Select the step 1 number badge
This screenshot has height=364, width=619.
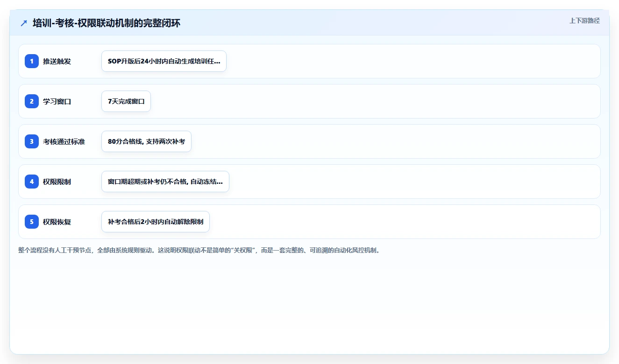point(32,61)
